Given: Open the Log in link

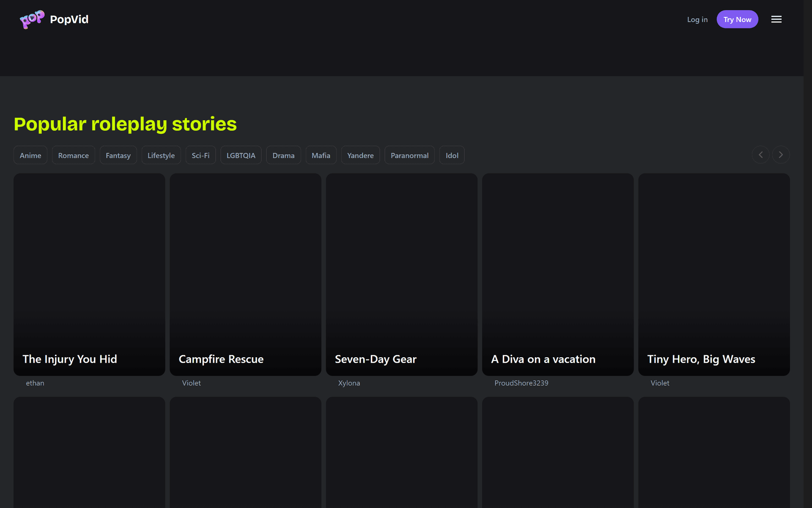Looking at the screenshot, I should click(697, 19).
